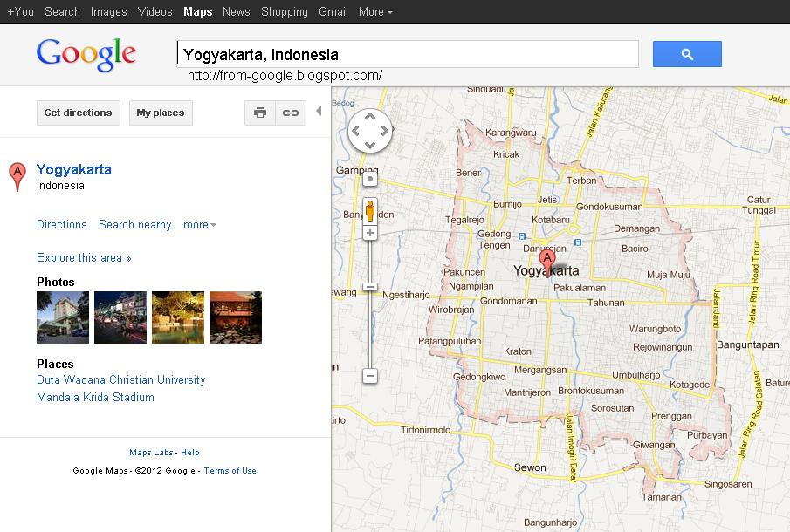Screen dimensions: 790x532
Task: Switch to Images in top bar
Action: click(x=109, y=11)
